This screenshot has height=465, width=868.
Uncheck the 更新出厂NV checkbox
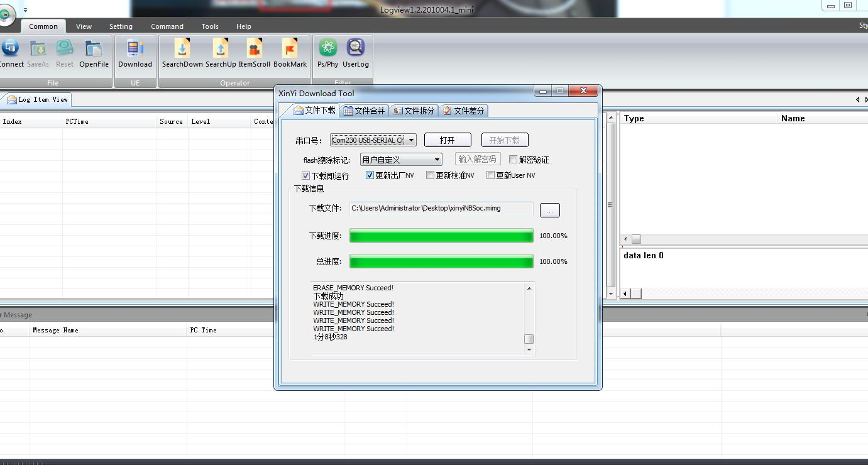pos(370,175)
